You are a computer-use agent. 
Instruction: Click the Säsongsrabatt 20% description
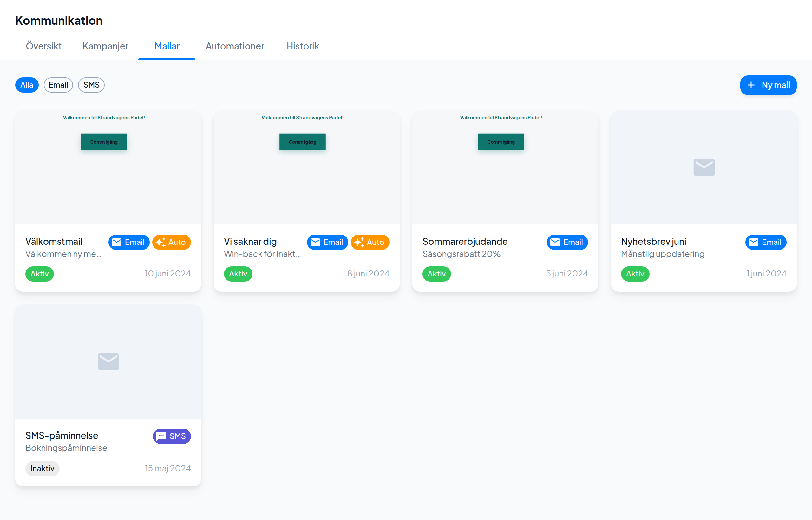click(x=462, y=254)
